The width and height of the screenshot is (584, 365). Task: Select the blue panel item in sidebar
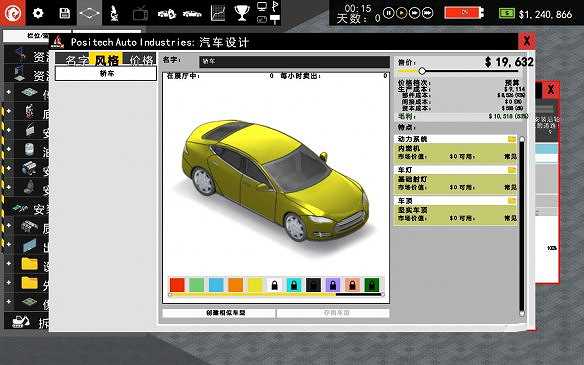coord(29,245)
